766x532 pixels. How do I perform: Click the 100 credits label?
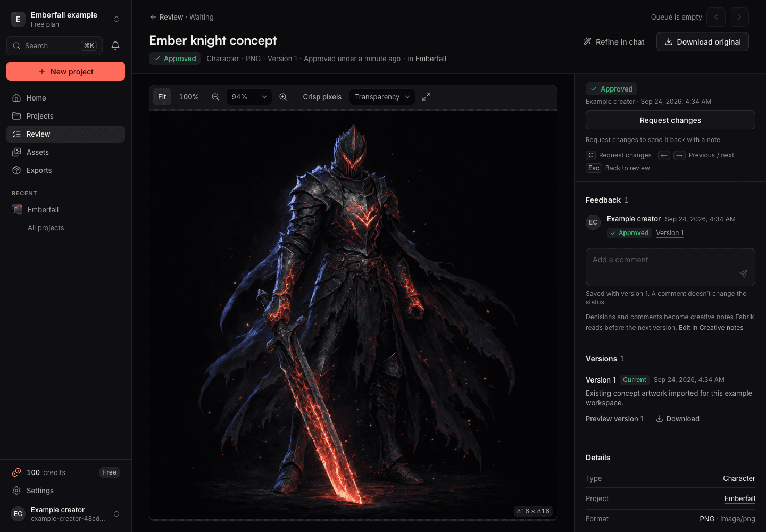(46, 472)
